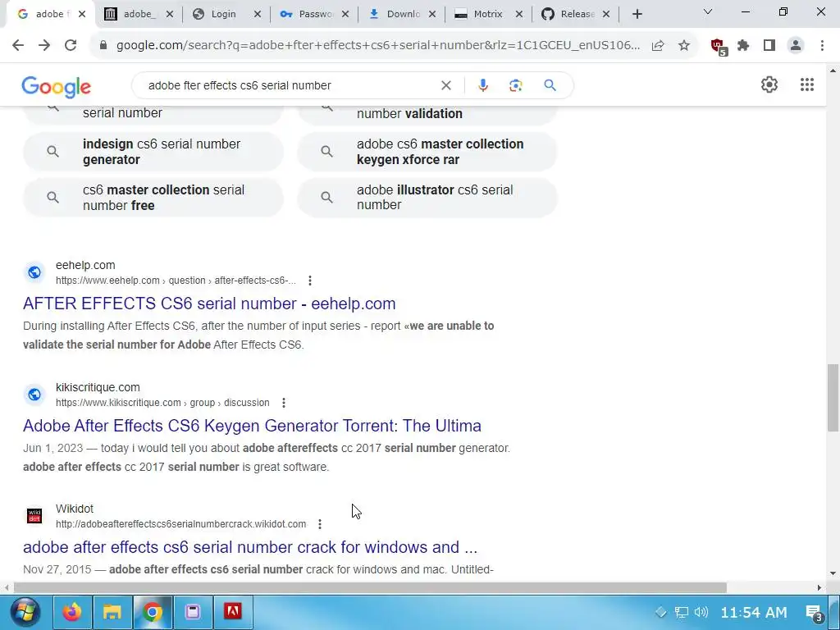Viewport: 840px width, 630px height.
Task: Open File Explorer from taskbar
Action: (112, 612)
